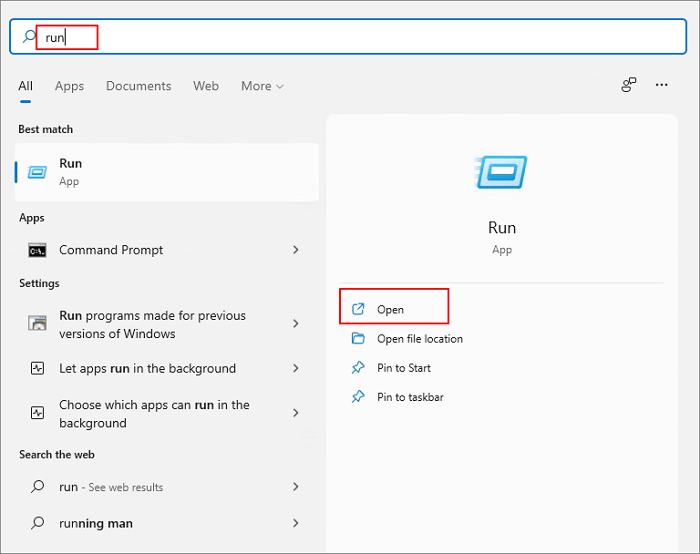Switch to the Apps filter tab

click(x=69, y=86)
